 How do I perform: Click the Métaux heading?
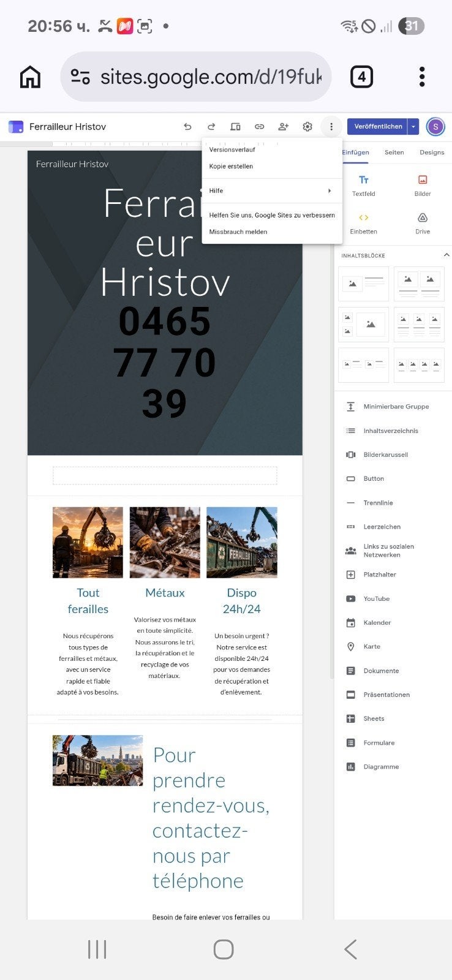[165, 593]
